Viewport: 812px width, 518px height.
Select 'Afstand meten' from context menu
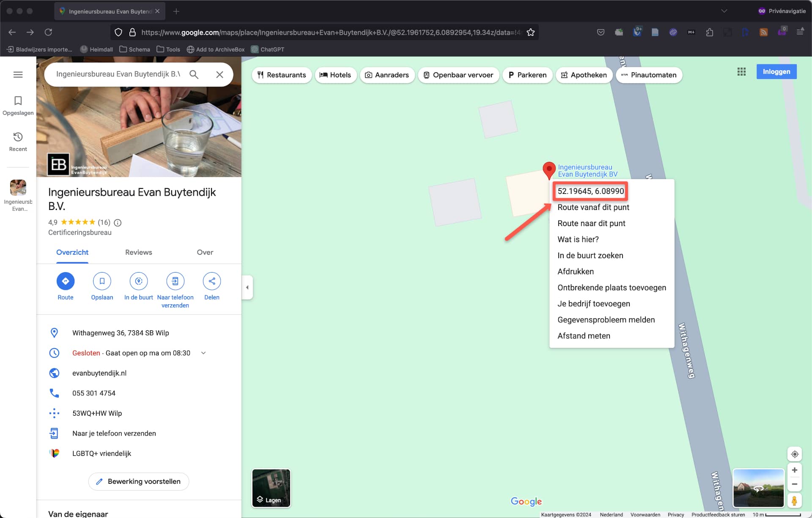584,336
